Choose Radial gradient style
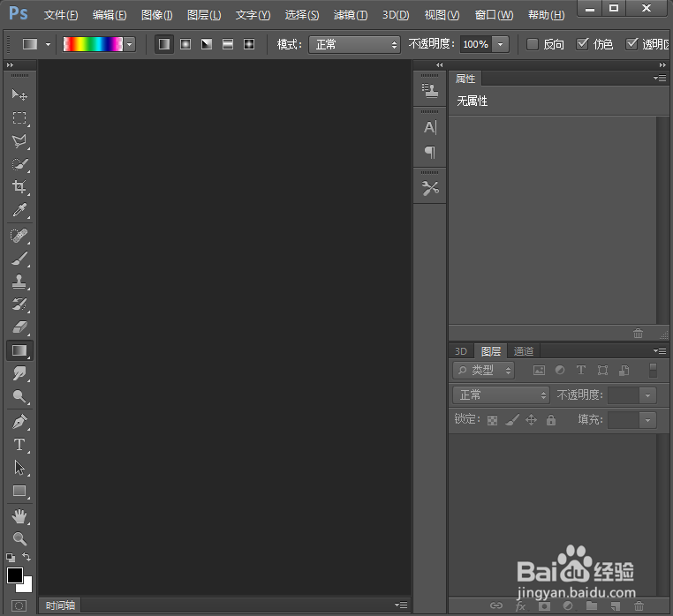This screenshot has height=616, width=673. [x=185, y=44]
